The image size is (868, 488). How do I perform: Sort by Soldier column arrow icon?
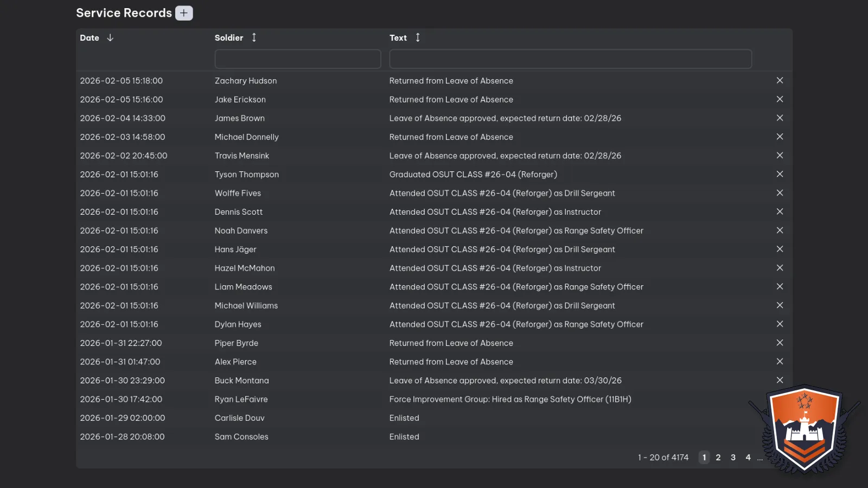254,37
